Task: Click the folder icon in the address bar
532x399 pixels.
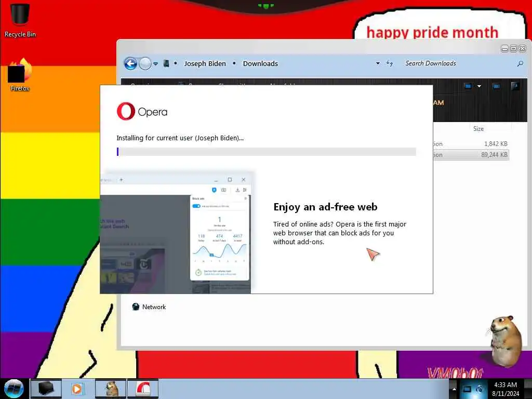Action: (x=166, y=63)
